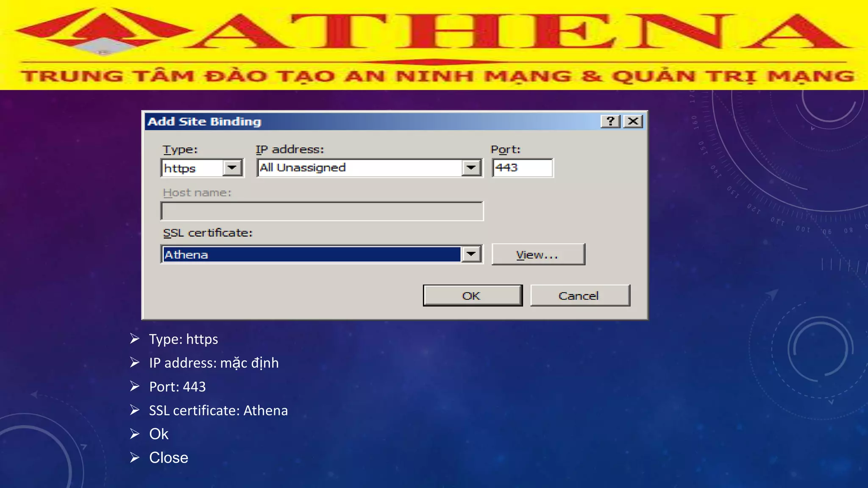Screen dimensions: 868x488
Task: Click the dialog help question mark icon
Action: [x=611, y=121]
